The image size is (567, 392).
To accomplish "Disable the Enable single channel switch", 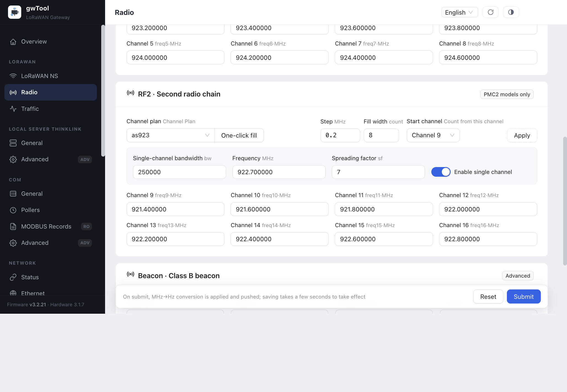I will pyautogui.click(x=441, y=172).
